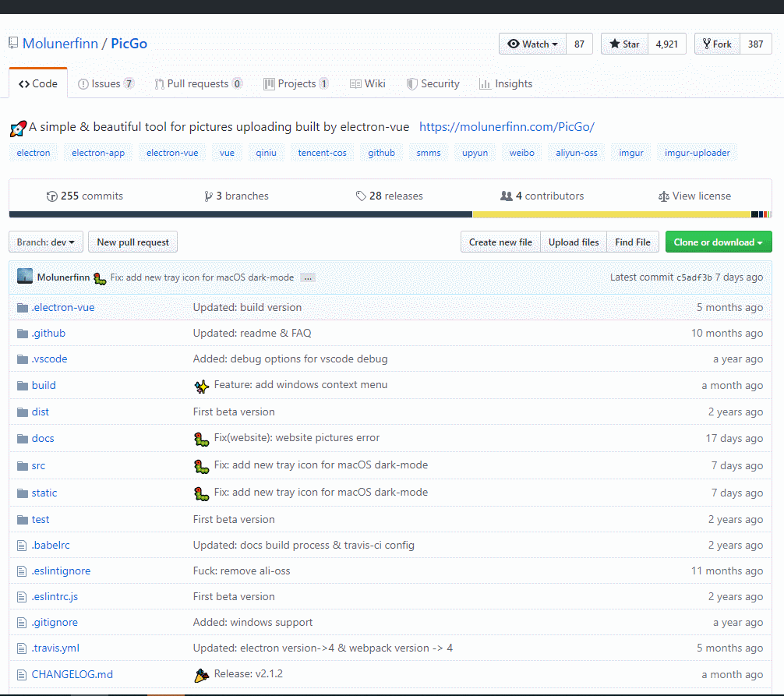
Task: Select the weibo topic tag
Action: (x=521, y=153)
